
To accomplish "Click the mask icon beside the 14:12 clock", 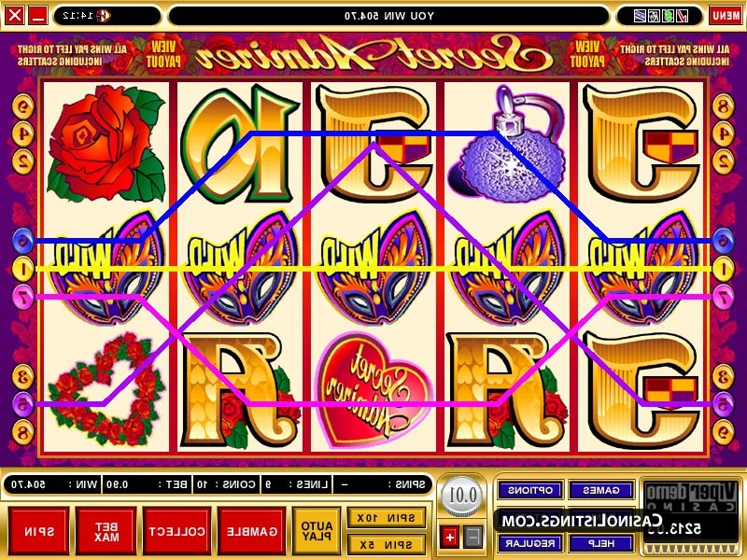I will (x=103, y=16).
